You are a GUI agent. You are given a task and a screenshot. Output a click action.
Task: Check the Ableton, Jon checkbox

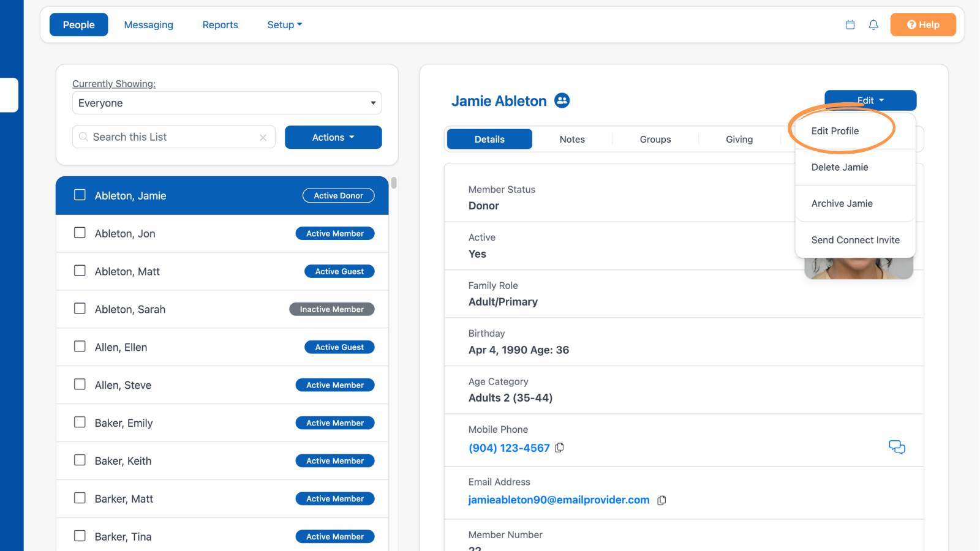point(80,233)
